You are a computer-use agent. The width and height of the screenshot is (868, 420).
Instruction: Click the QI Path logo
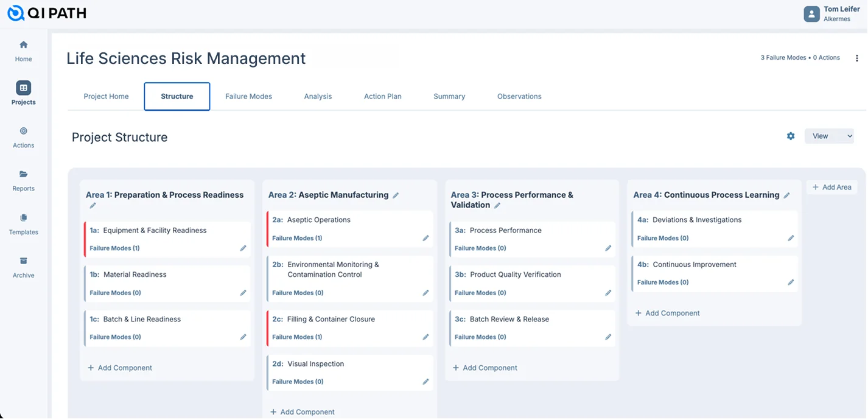pos(47,13)
